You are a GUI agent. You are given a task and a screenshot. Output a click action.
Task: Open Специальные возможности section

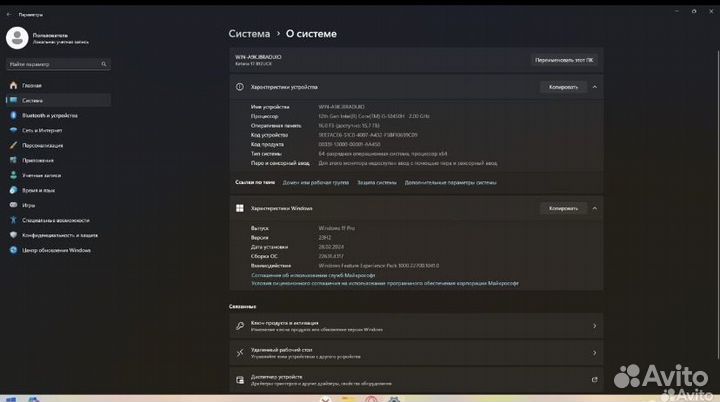point(50,220)
